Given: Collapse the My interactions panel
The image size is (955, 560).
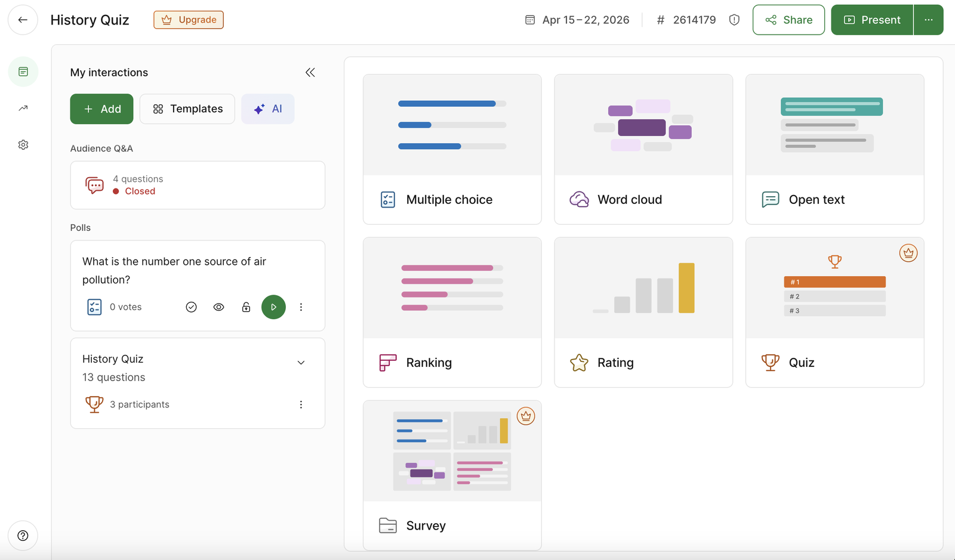Looking at the screenshot, I should click(310, 72).
